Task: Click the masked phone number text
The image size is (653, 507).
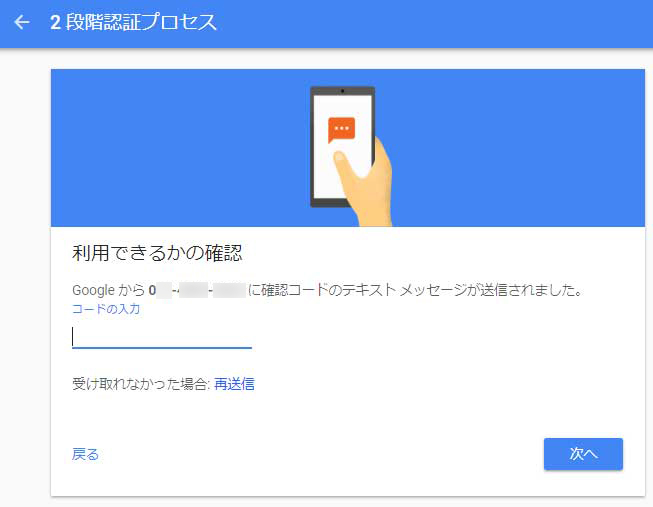Action: [197, 290]
